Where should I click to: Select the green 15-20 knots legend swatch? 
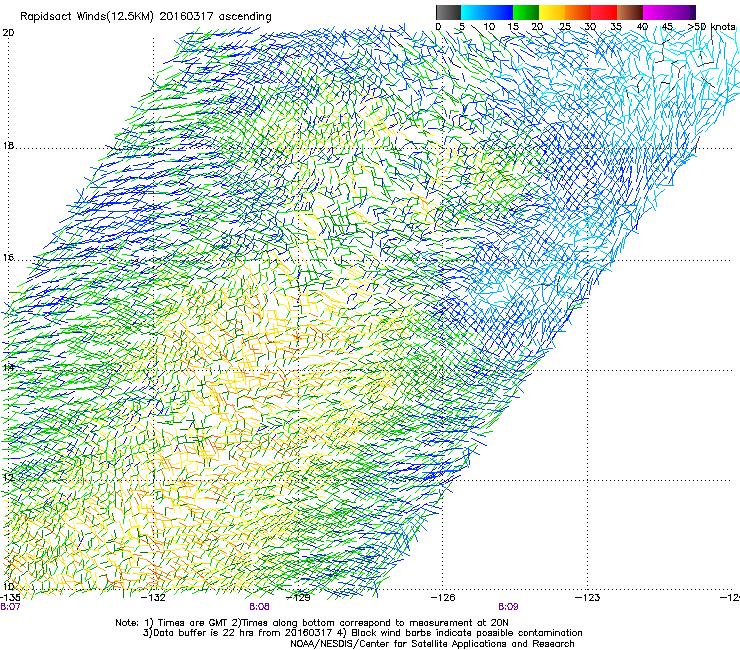click(x=526, y=12)
